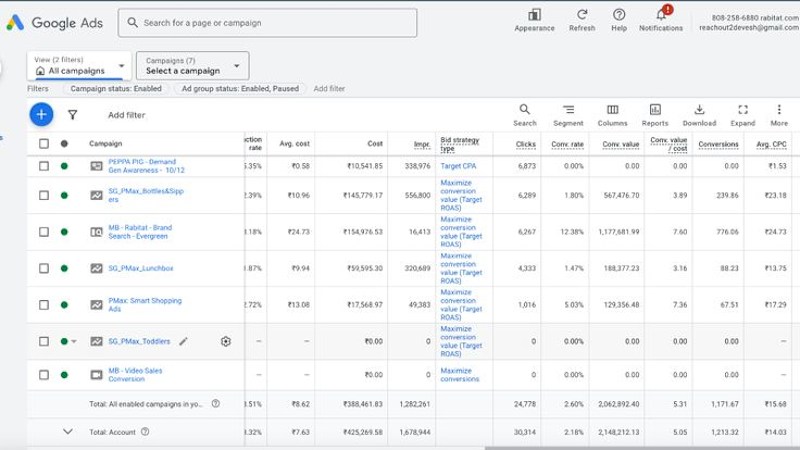Open the More options menu
The height and width of the screenshot is (450, 800).
point(779,115)
